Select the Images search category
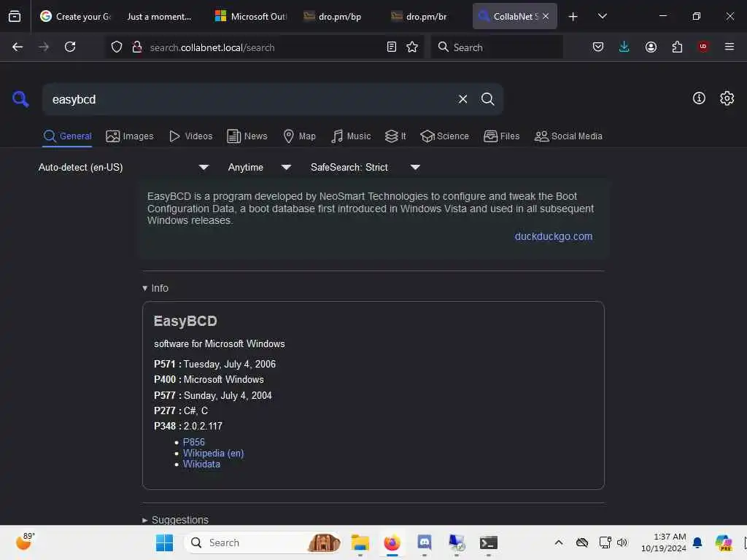This screenshot has height=560, width=747. pyautogui.click(x=130, y=136)
